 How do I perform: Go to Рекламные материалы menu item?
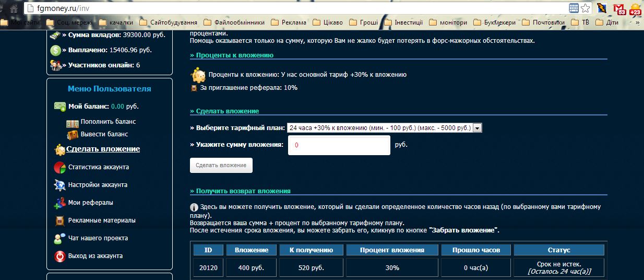[x=102, y=220]
